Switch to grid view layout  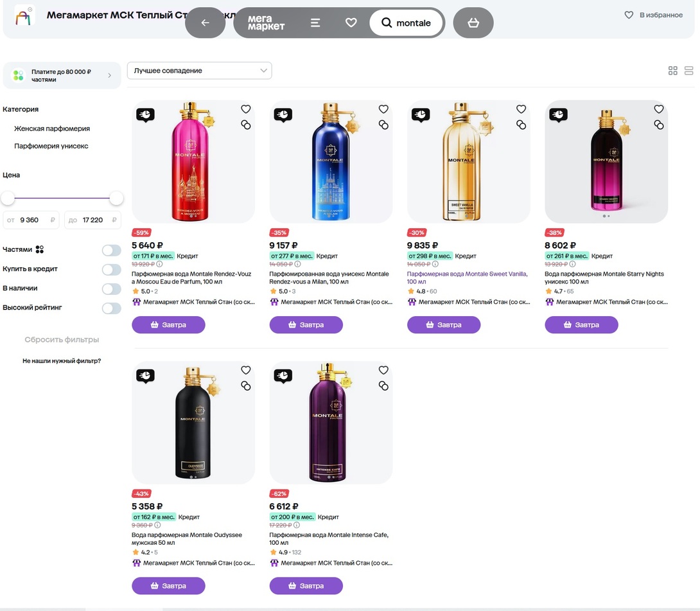pyautogui.click(x=673, y=71)
